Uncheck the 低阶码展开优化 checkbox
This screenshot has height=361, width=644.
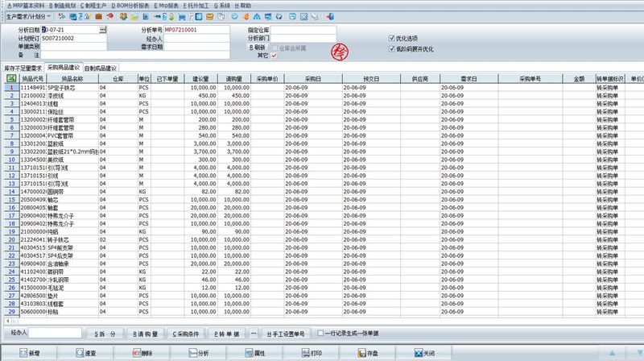(391, 49)
